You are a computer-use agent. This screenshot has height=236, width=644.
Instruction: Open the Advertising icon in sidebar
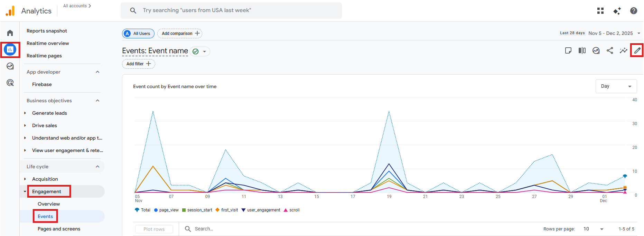[x=10, y=83]
